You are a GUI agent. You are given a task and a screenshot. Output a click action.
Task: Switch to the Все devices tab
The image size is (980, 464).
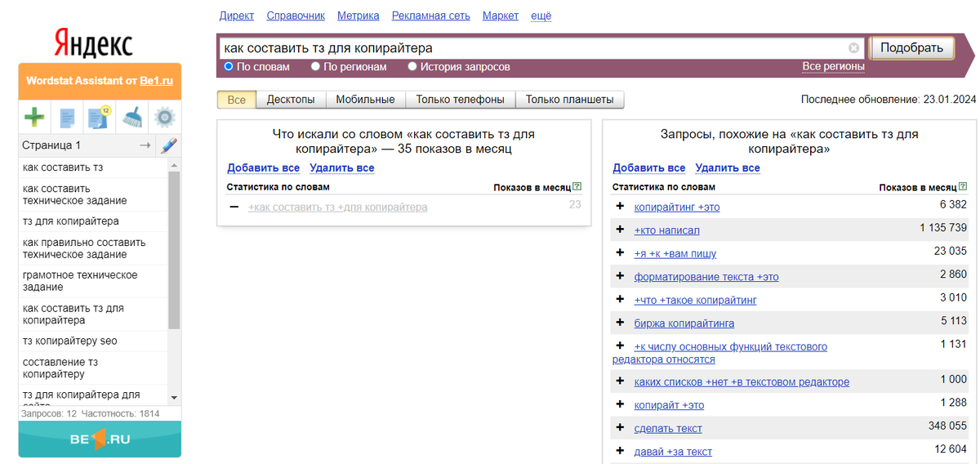pyautogui.click(x=236, y=100)
